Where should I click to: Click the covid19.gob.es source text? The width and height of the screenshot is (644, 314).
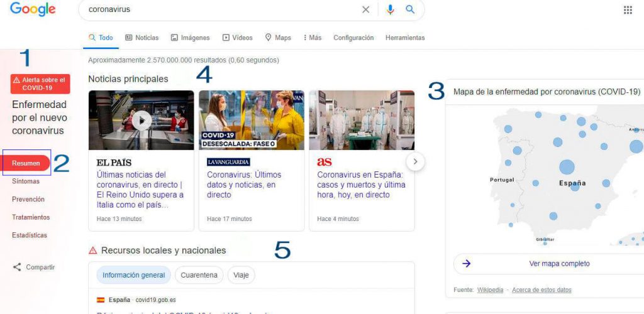pos(155,300)
